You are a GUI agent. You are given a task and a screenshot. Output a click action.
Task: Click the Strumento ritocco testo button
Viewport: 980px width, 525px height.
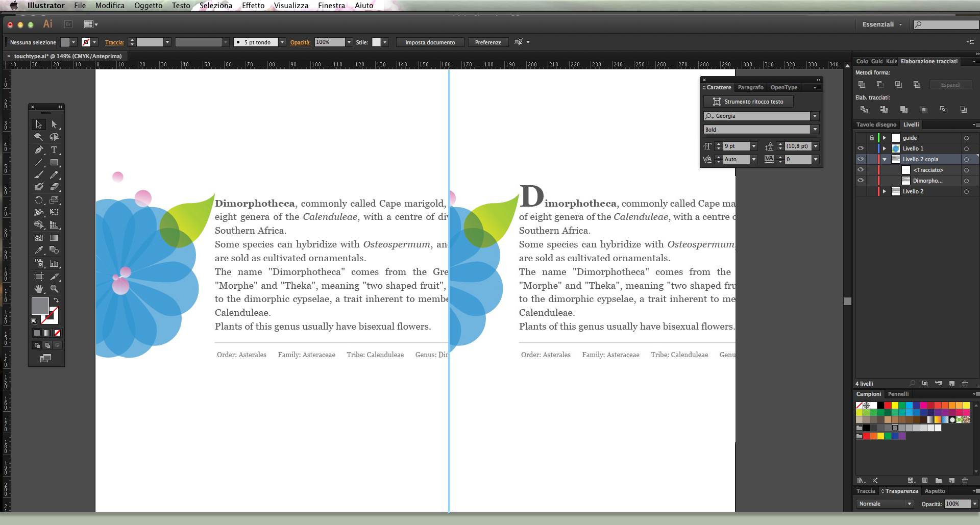(x=748, y=102)
